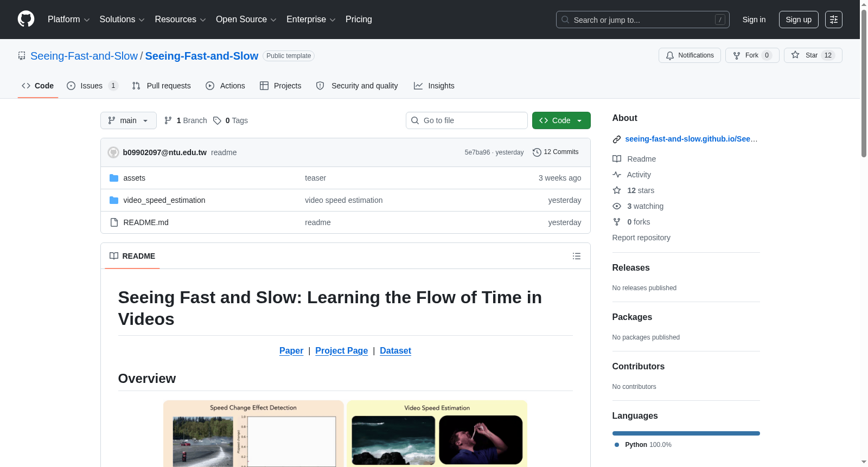Click the author avatar for b09902097

(x=113, y=152)
